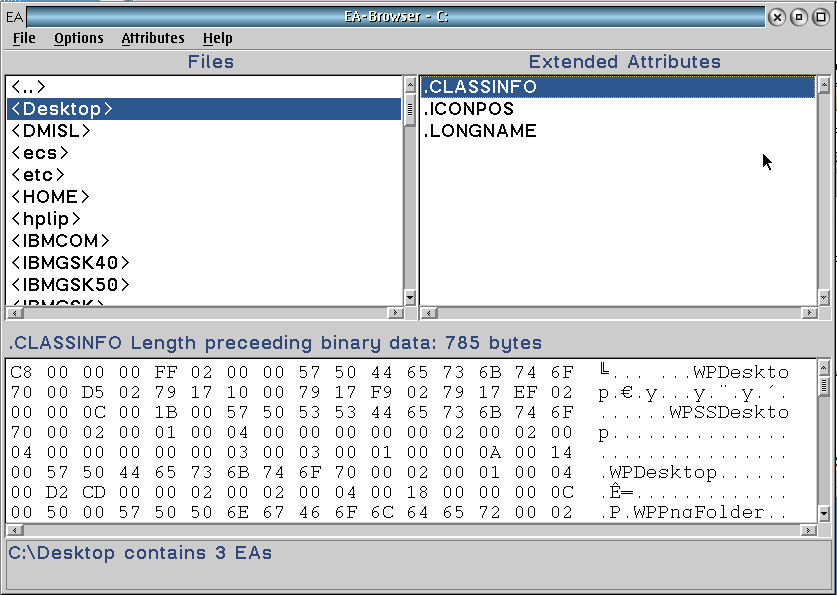
Task: Click the EA system menu icon
Action: click(14, 17)
